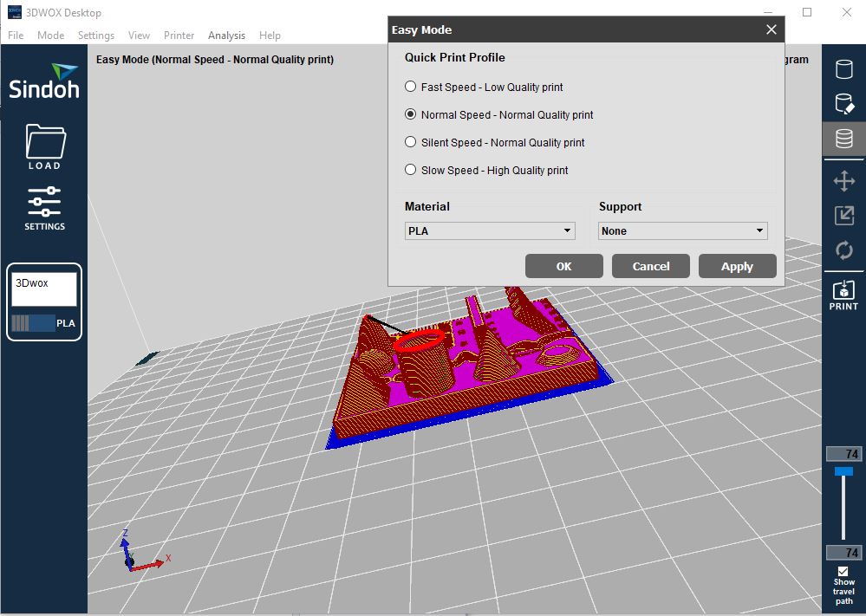Activate the move arrows tool
The image size is (866, 616).
point(843,181)
